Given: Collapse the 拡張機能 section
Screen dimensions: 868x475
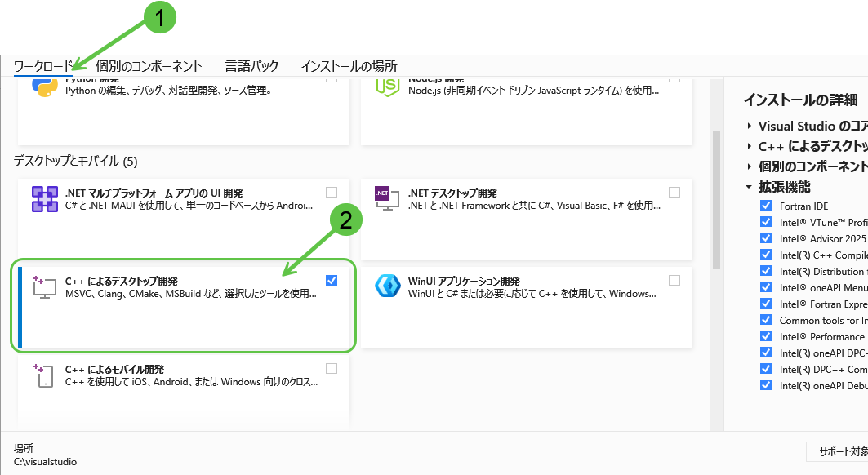Looking at the screenshot, I should click(749, 187).
